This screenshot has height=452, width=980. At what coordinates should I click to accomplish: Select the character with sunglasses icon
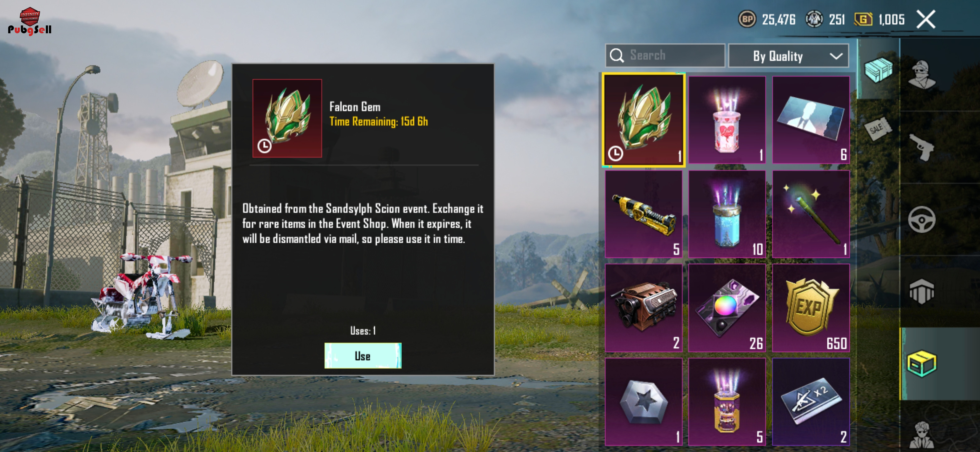click(x=922, y=434)
